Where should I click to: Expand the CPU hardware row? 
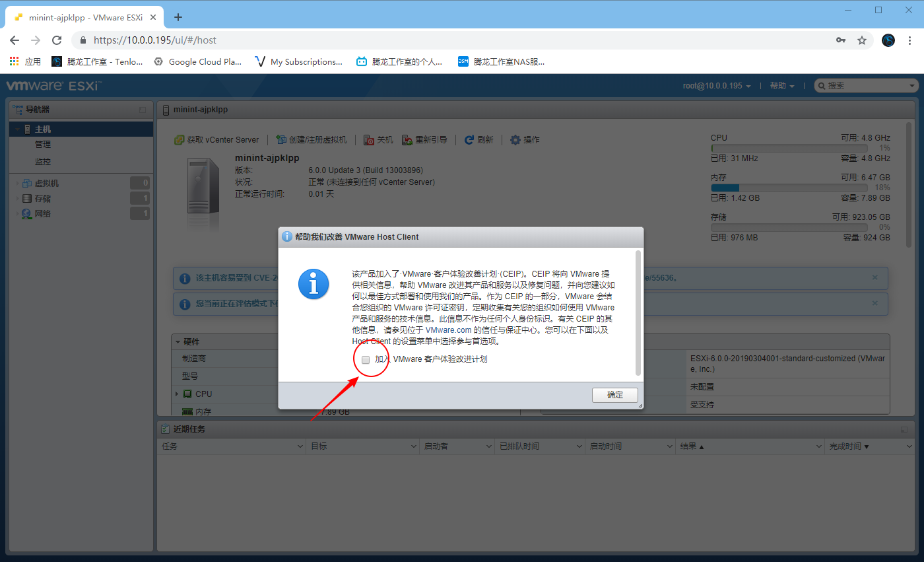[x=177, y=394]
